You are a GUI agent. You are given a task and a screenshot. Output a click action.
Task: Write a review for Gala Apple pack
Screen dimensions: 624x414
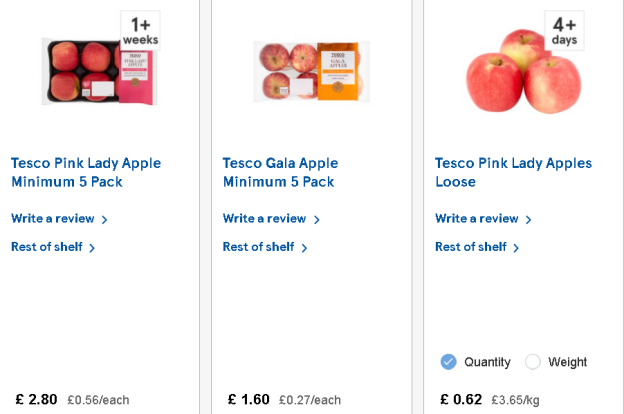tap(271, 219)
